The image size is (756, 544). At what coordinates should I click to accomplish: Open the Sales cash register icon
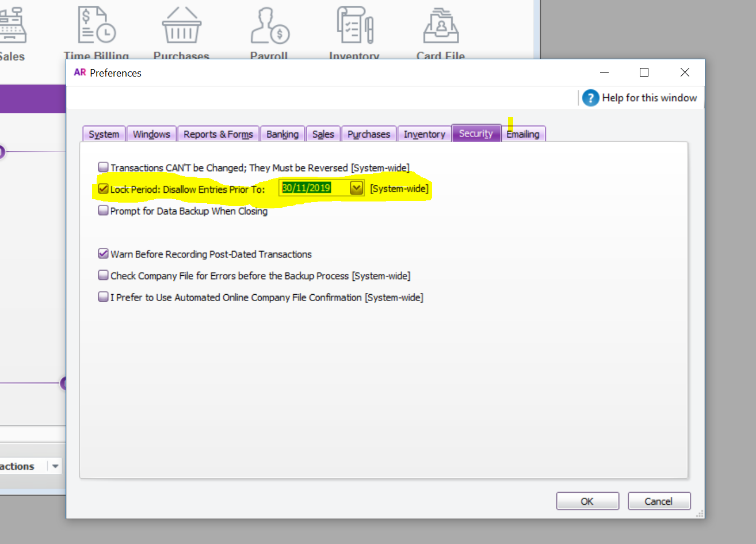pyautogui.click(x=12, y=25)
